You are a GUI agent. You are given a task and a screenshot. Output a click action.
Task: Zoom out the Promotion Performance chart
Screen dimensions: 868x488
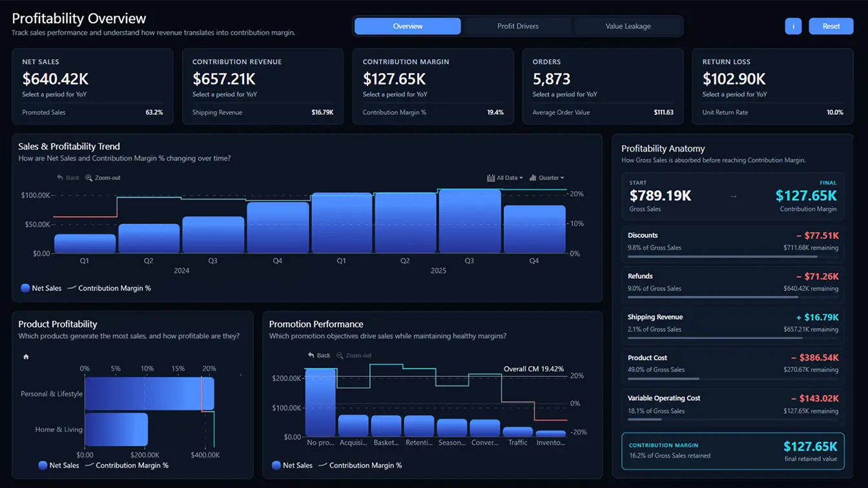(x=354, y=356)
